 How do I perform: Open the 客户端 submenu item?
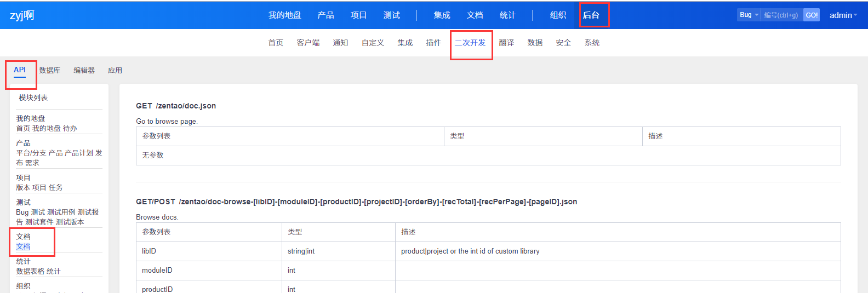[x=308, y=43]
